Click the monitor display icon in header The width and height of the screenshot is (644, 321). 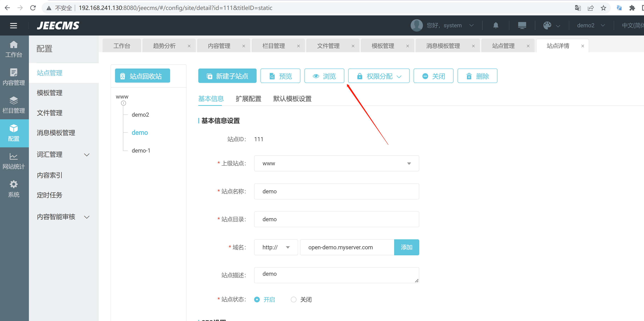pyautogui.click(x=522, y=26)
